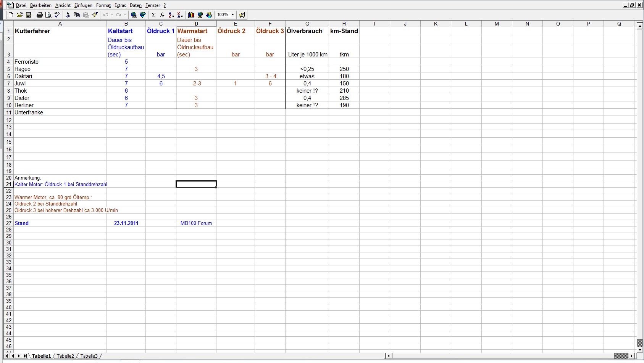Expand the Redo history dropdown arrow
644x363 pixels.
tap(125, 15)
